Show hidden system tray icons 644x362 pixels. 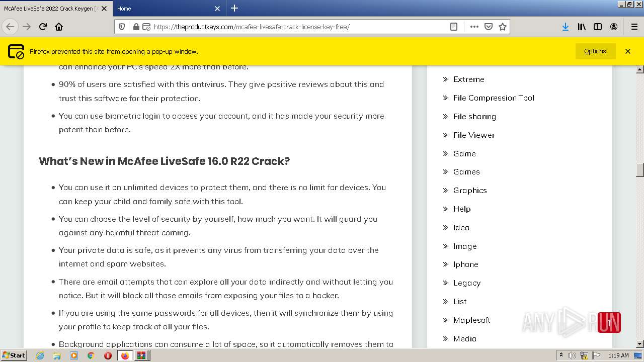(561, 355)
